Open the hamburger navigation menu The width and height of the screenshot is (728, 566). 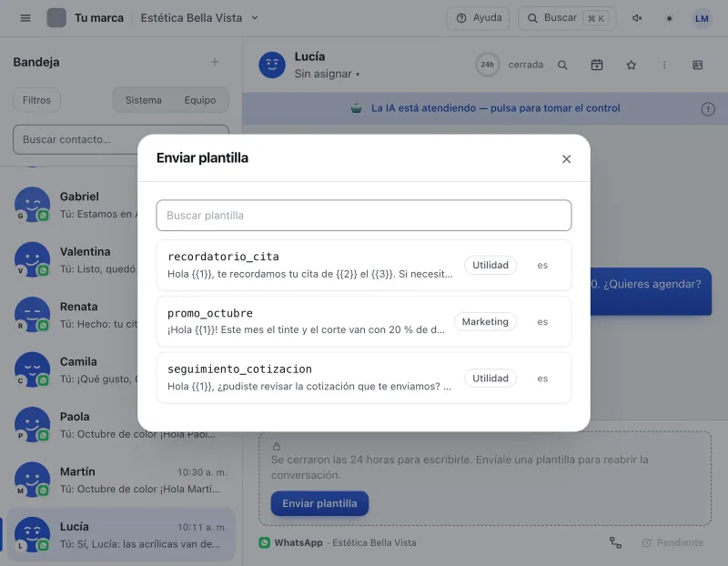click(25, 18)
